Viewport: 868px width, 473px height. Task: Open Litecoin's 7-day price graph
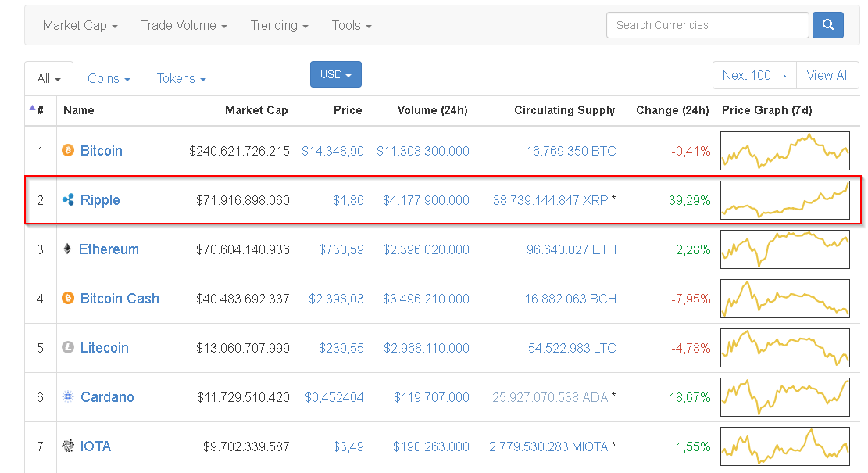tap(785, 348)
